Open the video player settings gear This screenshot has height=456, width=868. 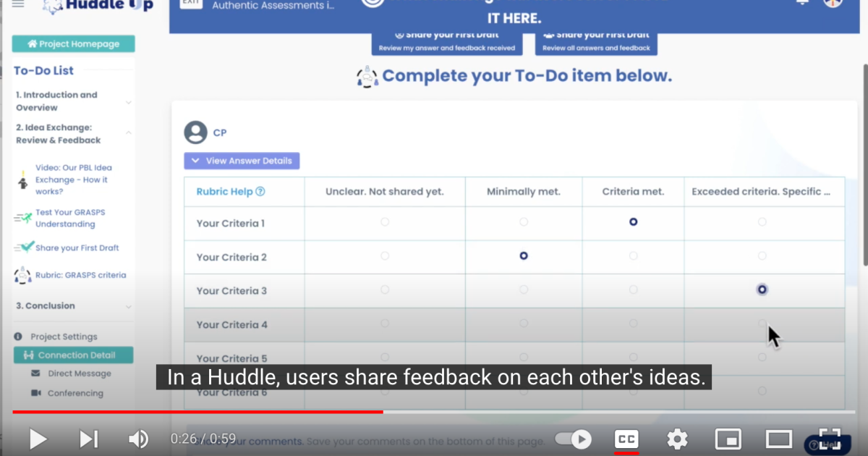[x=677, y=439]
